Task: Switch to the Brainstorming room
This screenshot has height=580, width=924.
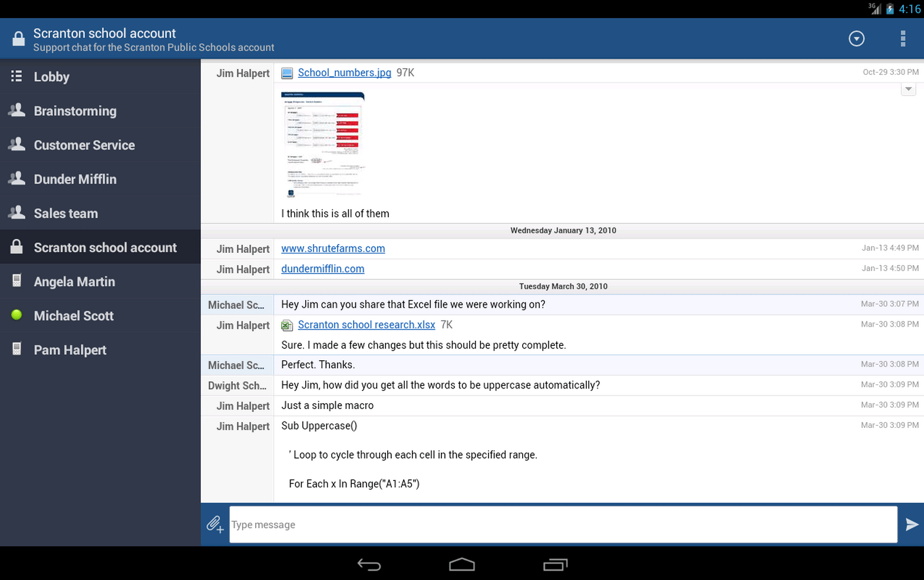Action: coord(100,111)
